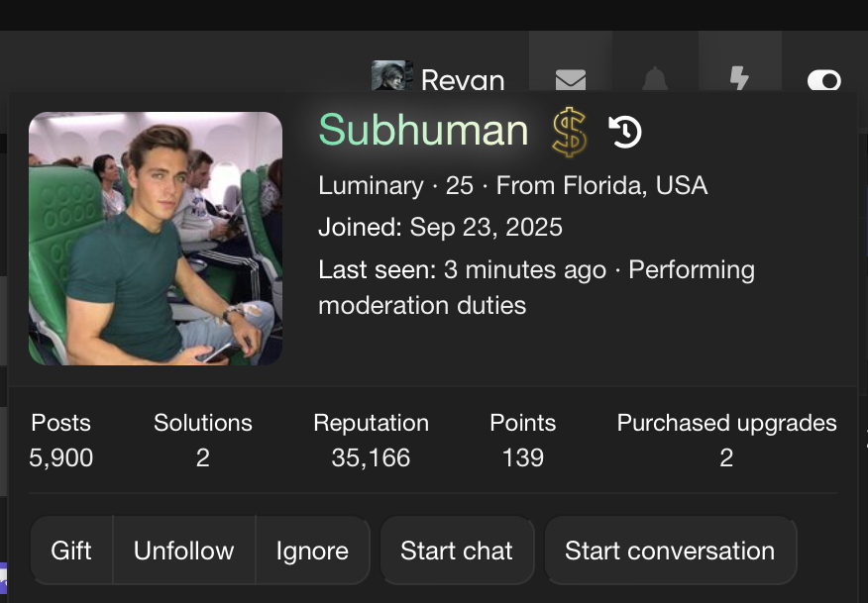Click the Subhuman username link
The image size is (868, 603).
point(423,130)
